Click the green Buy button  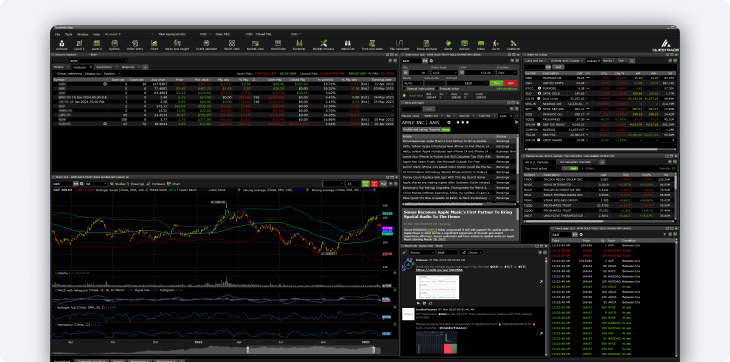point(496,83)
